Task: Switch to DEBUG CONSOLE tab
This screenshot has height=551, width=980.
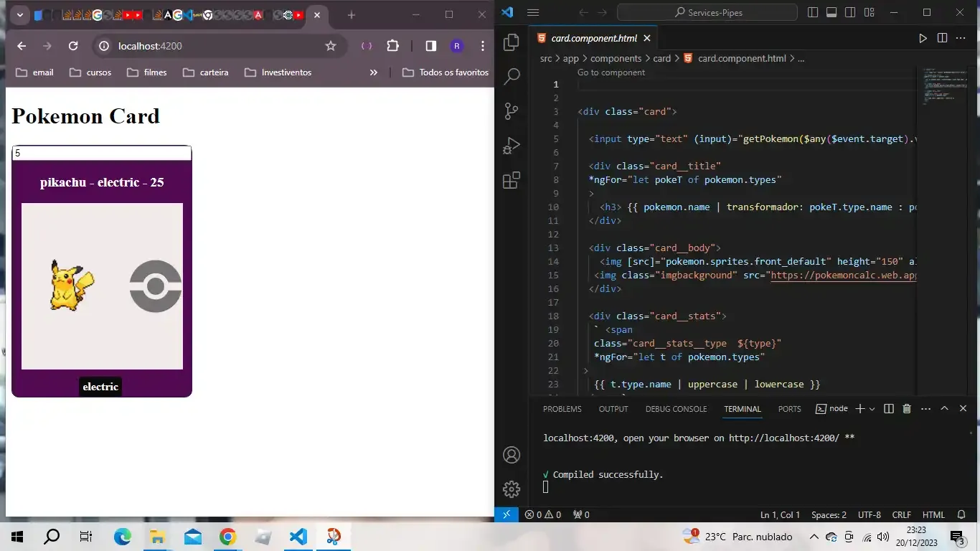Action: coord(676,409)
